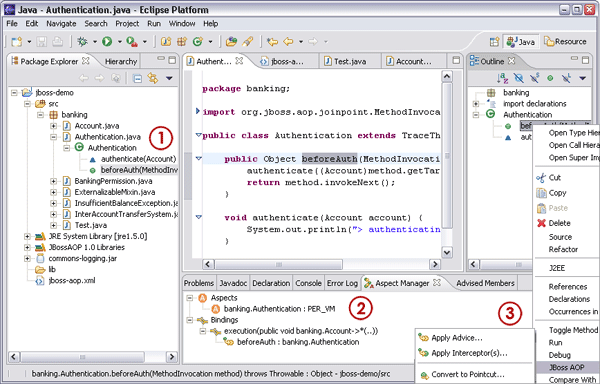600x384 pixels.
Task: Toggle Hide Local Types in Outline
Action: pyautogui.click(x=566, y=78)
